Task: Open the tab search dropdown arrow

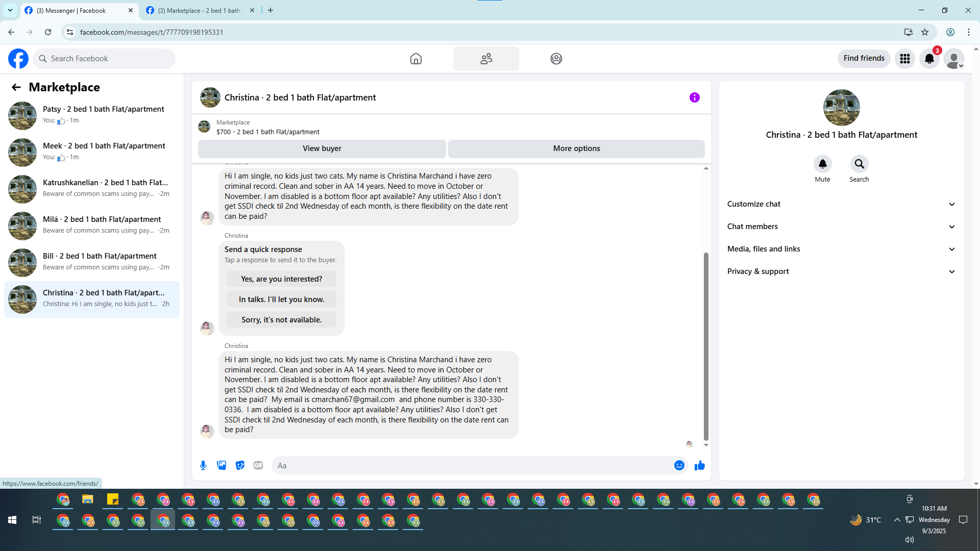Action: tap(10, 10)
